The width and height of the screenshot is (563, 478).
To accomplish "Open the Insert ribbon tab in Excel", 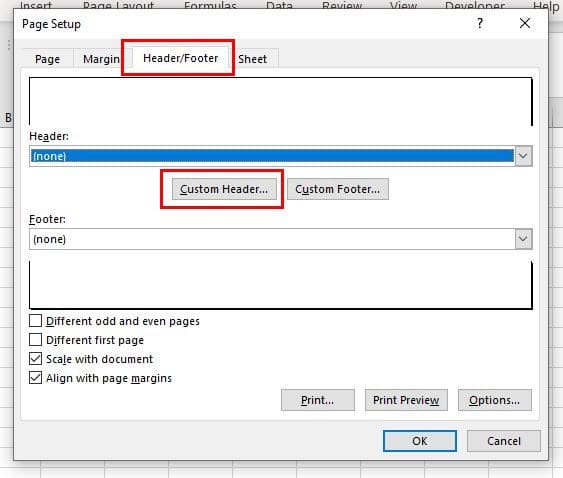I will 36,5.
